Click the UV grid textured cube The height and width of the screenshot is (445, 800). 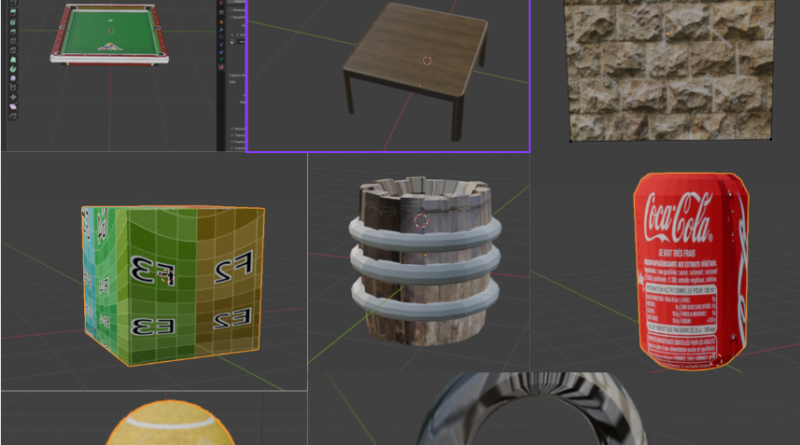pos(173,284)
